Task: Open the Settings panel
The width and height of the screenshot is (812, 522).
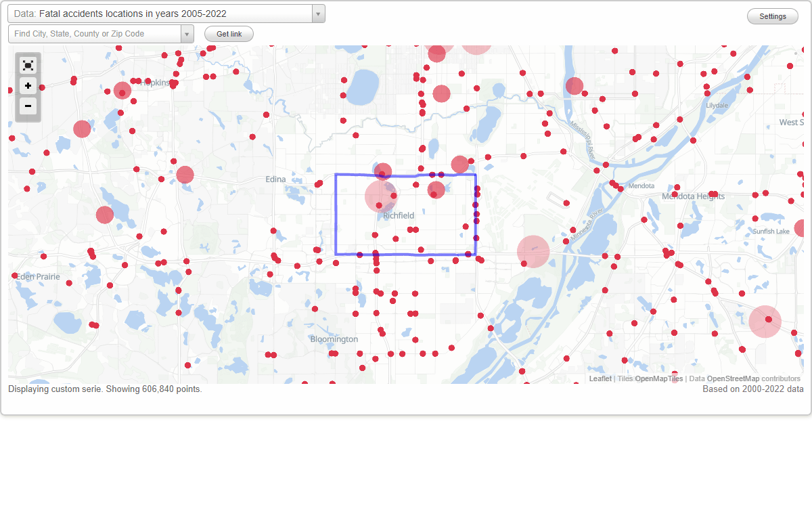Action: (x=772, y=16)
